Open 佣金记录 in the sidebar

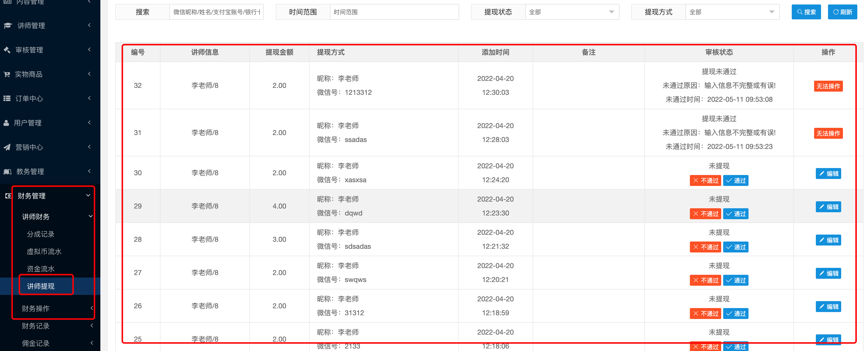point(36,343)
